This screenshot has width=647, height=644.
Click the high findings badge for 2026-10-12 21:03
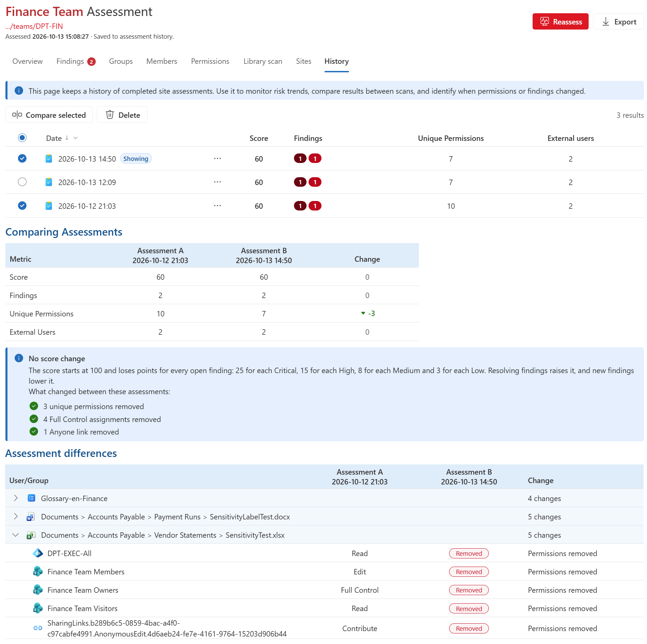[x=315, y=206]
